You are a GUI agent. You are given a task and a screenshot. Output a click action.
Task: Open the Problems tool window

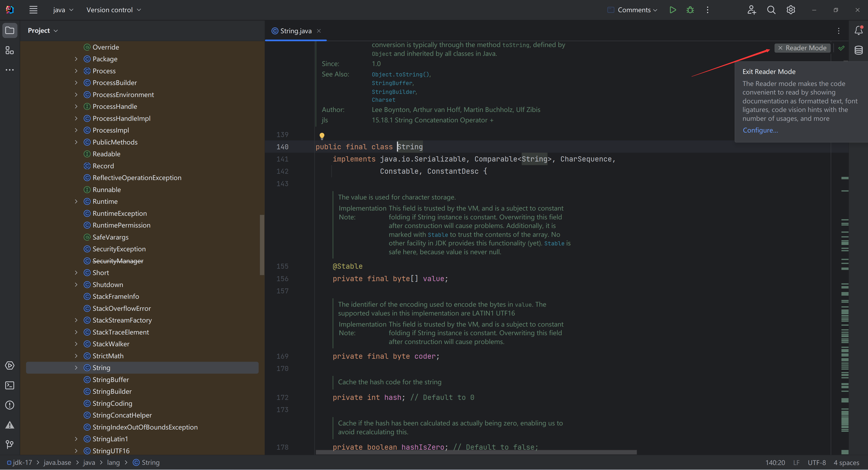pyautogui.click(x=10, y=405)
